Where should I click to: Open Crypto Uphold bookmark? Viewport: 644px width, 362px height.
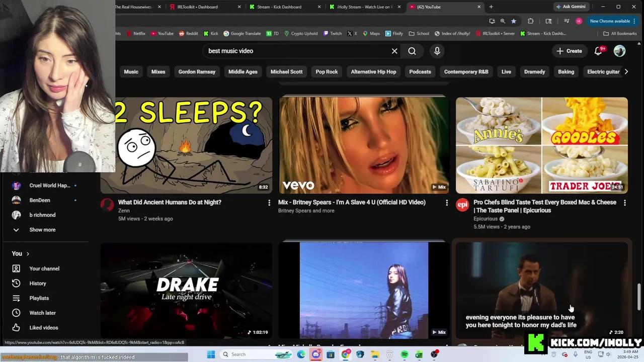pos(301,34)
